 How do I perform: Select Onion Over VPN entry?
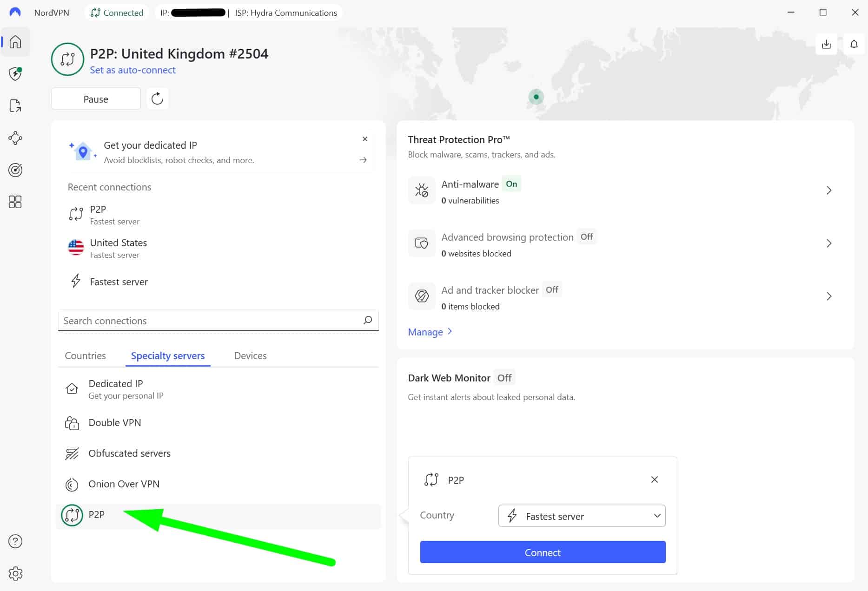[218, 484]
